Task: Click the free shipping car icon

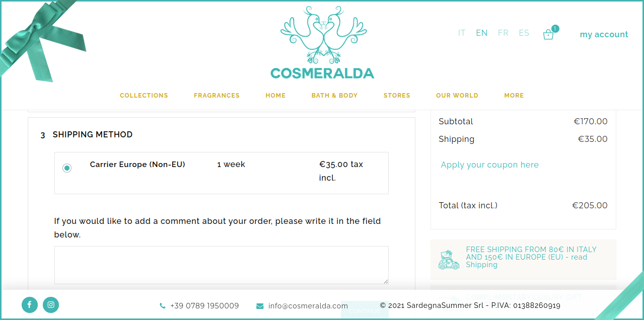Action: (x=448, y=260)
